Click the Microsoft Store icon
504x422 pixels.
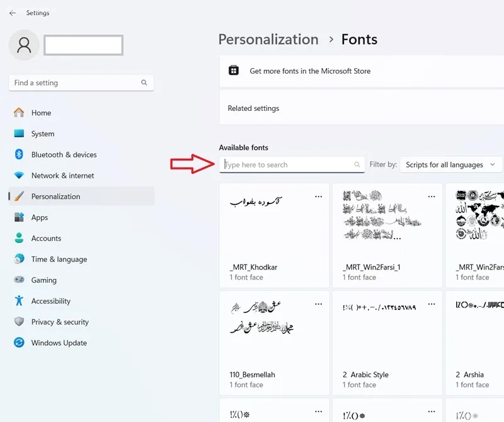point(234,71)
